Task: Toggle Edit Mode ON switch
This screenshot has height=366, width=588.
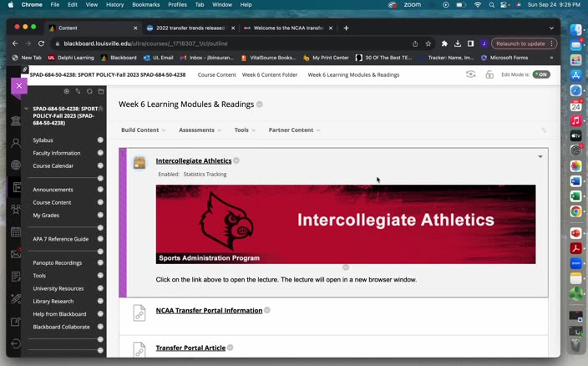Action: (x=541, y=74)
